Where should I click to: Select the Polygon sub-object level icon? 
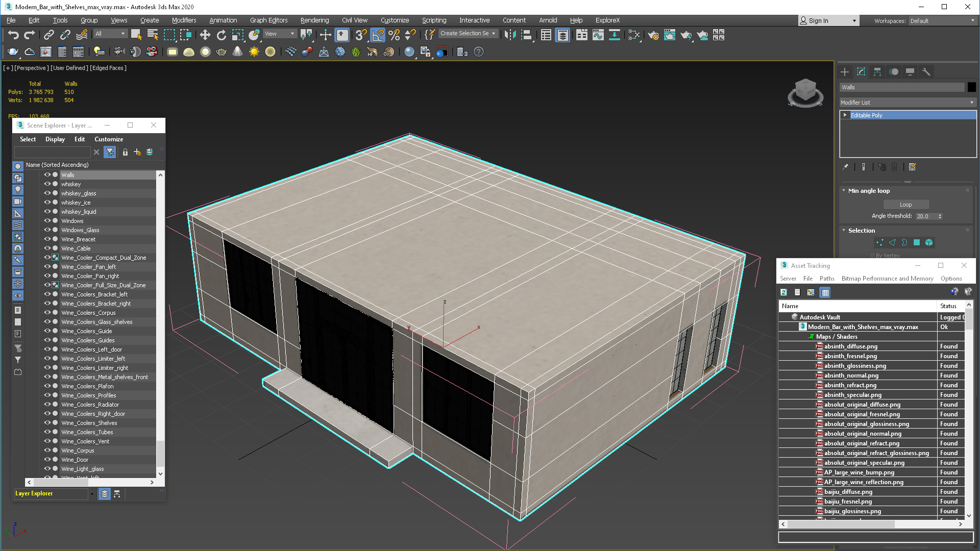[916, 243]
